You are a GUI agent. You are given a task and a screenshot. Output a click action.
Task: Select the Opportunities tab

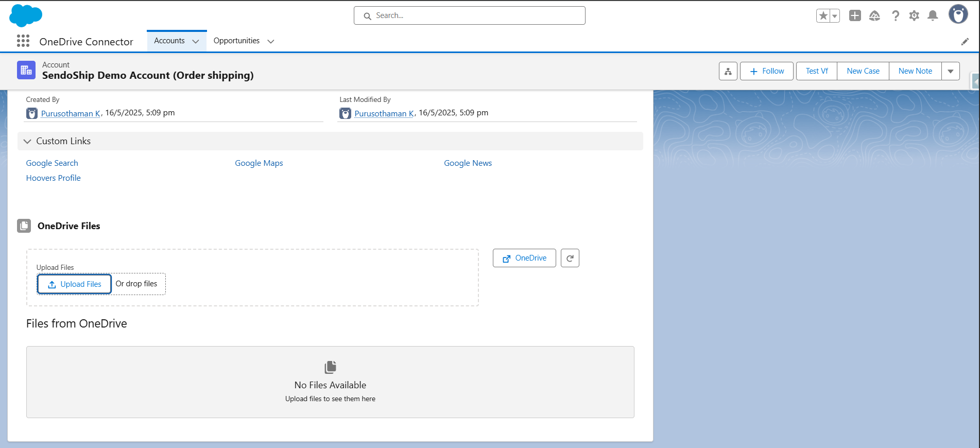coord(236,41)
